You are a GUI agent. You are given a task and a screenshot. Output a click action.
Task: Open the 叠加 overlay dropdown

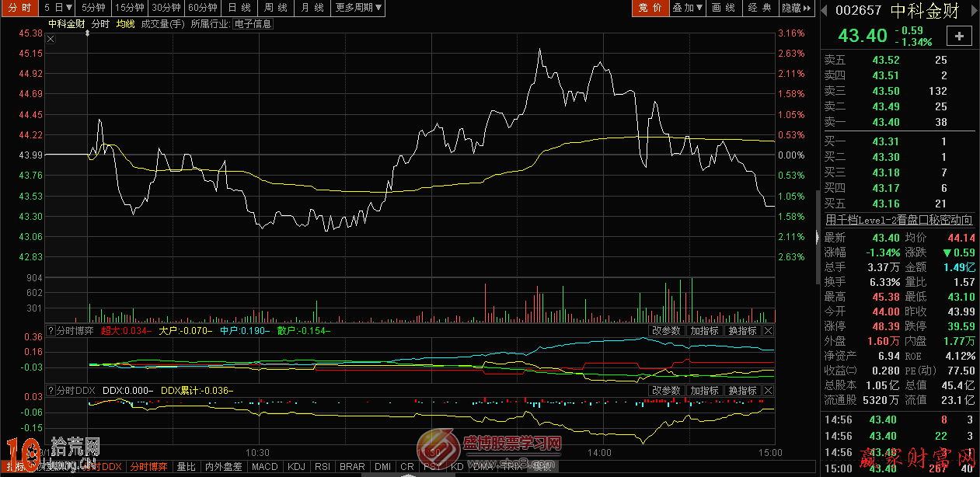687,8
